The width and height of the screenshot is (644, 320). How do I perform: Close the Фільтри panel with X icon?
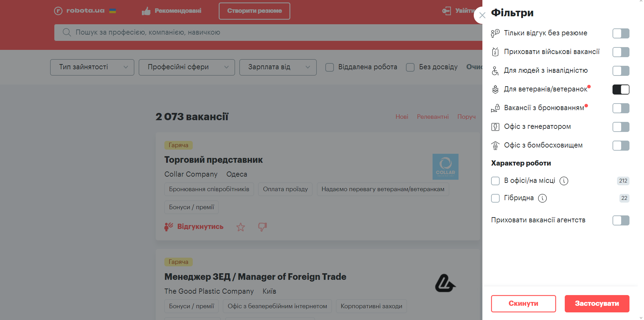pyautogui.click(x=482, y=15)
